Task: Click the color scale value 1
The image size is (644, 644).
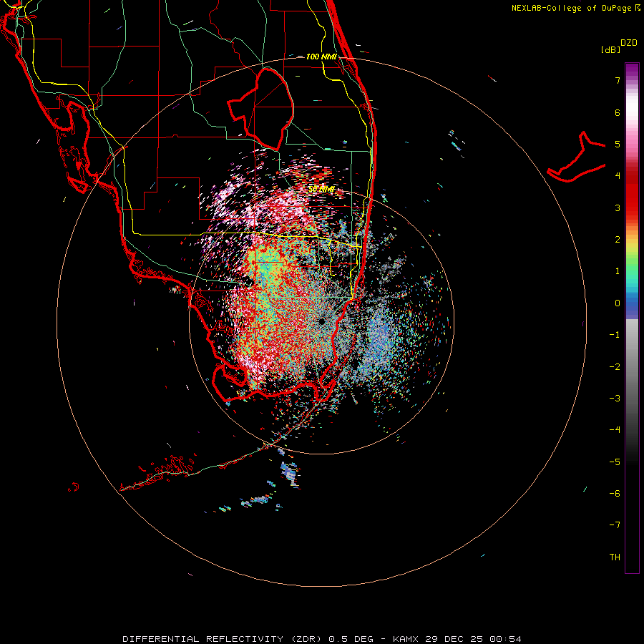Action: click(618, 271)
